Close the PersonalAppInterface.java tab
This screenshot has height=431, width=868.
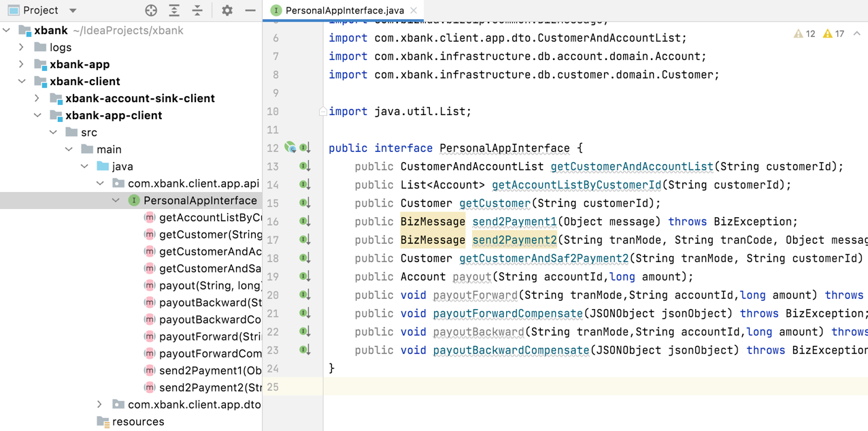click(414, 10)
